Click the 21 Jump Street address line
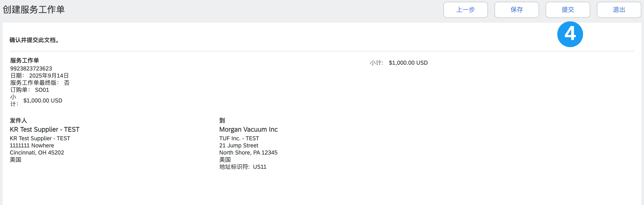Image resolution: width=644 pixels, height=205 pixels. (239, 145)
